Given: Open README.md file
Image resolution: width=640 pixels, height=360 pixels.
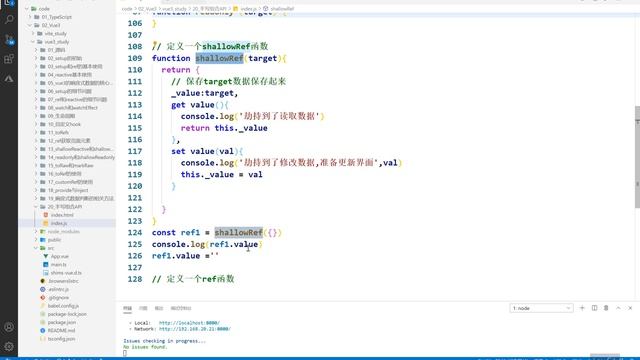Looking at the screenshot, I should [x=61, y=330].
